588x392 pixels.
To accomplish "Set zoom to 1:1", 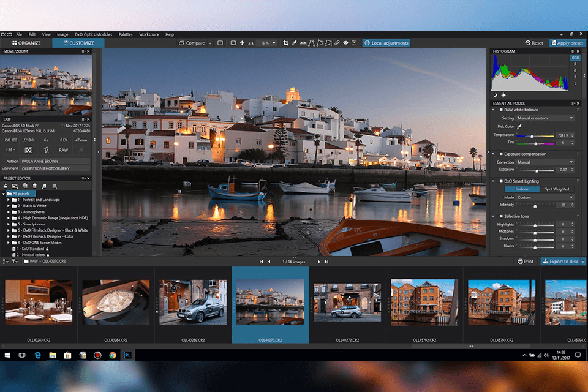I will 251,43.
